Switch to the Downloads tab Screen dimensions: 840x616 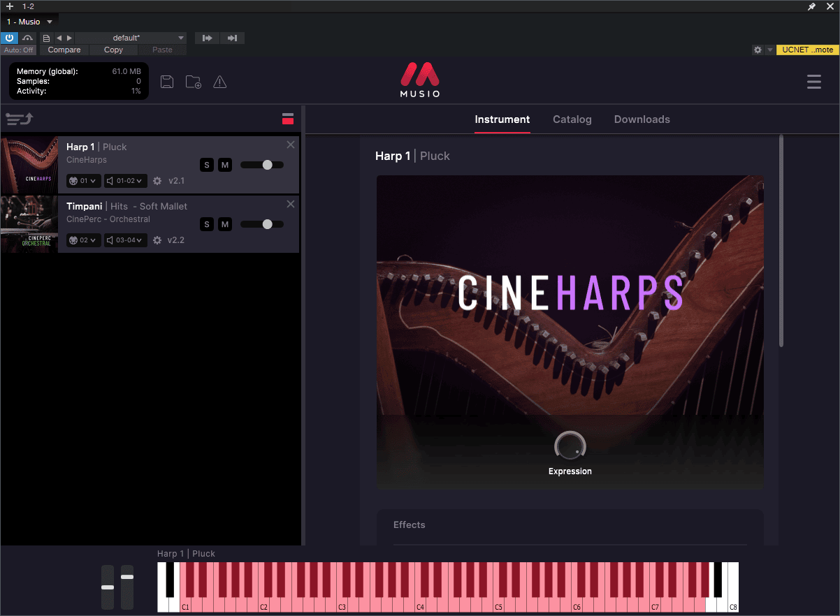[x=642, y=119]
